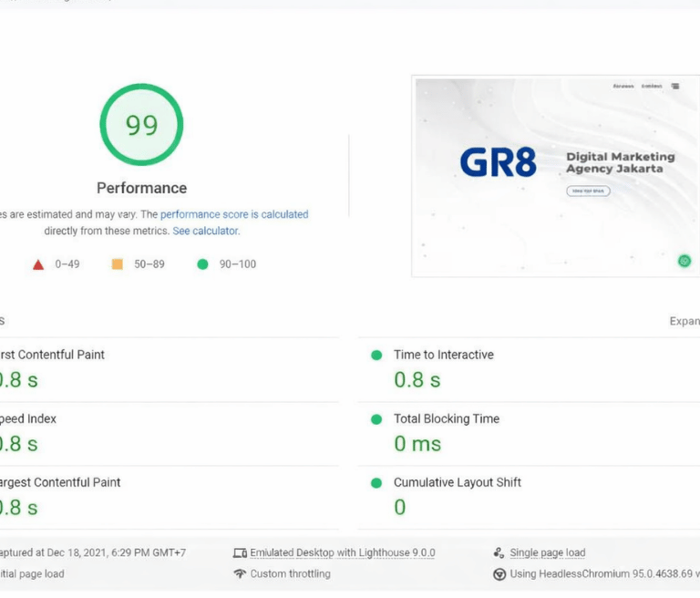Click the hamburger menu icon in the screenshot thumbnail
Viewport: 700px width, 598px height.
675,87
